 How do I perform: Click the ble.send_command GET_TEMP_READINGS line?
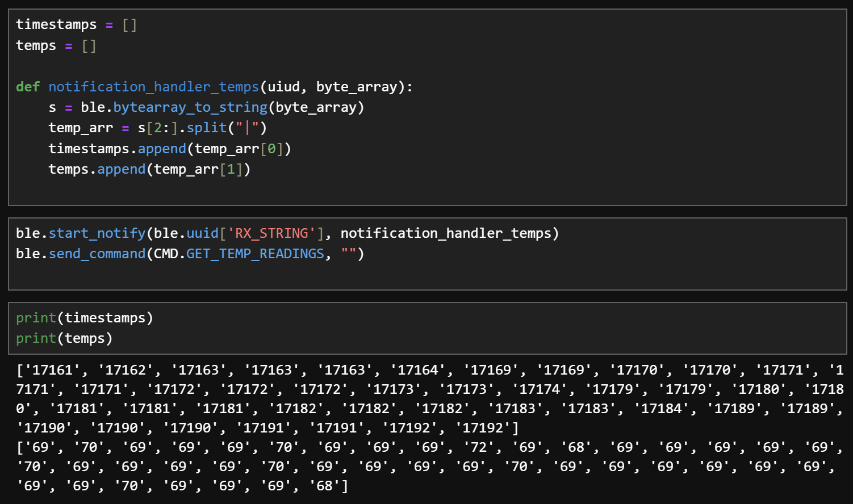tap(190, 254)
